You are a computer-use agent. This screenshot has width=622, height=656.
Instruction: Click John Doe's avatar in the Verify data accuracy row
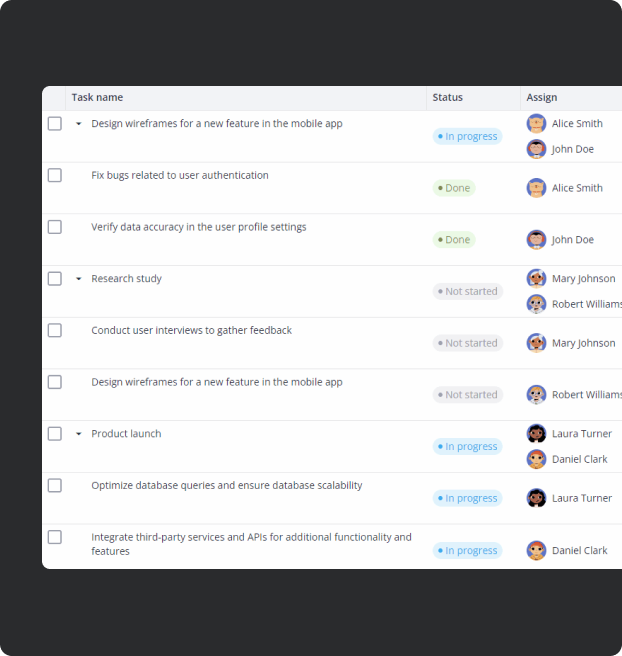(x=536, y=240)
